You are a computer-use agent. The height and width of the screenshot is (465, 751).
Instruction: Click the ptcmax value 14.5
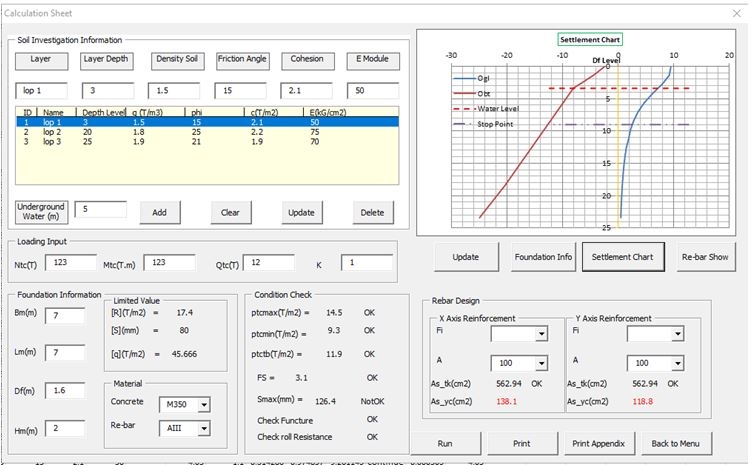click(334, 313)
